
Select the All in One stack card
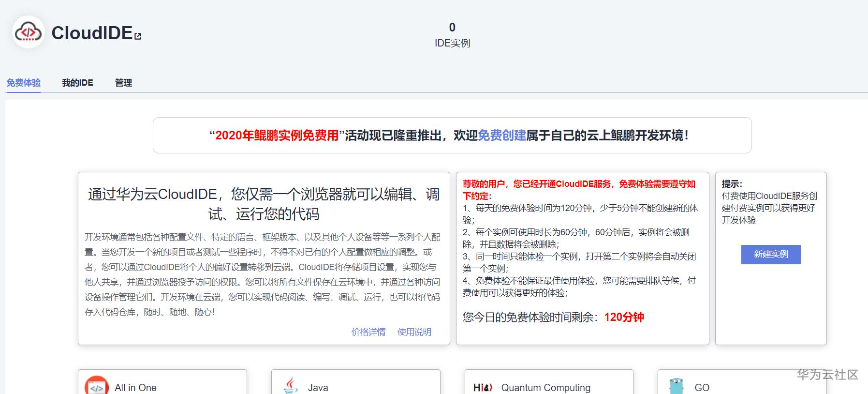(162, 382)
